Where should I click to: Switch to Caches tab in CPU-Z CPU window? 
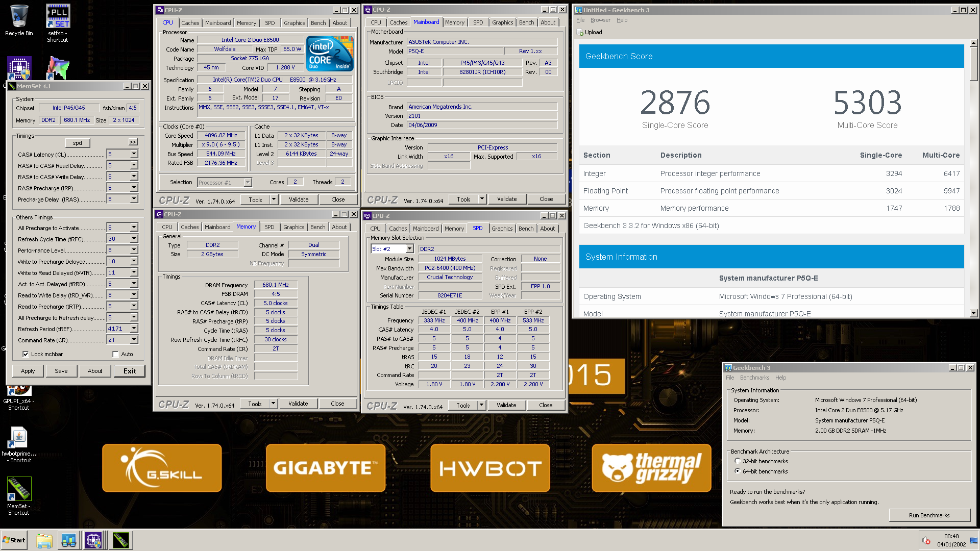point(190,23)
